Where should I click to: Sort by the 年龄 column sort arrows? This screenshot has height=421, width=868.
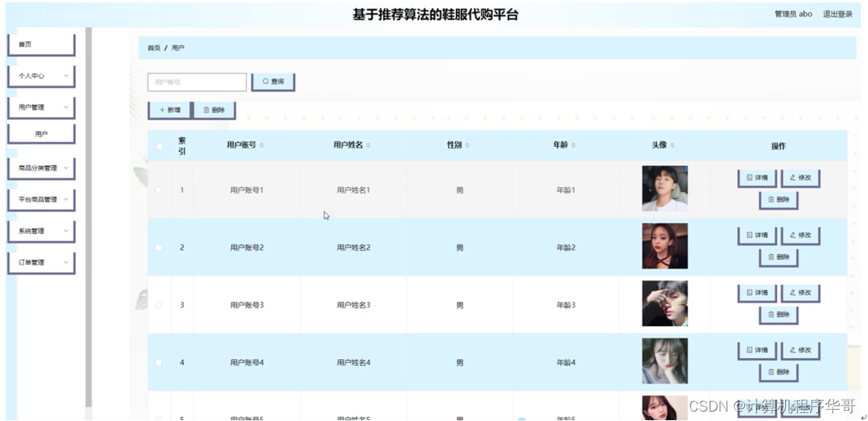click(574, 145)
